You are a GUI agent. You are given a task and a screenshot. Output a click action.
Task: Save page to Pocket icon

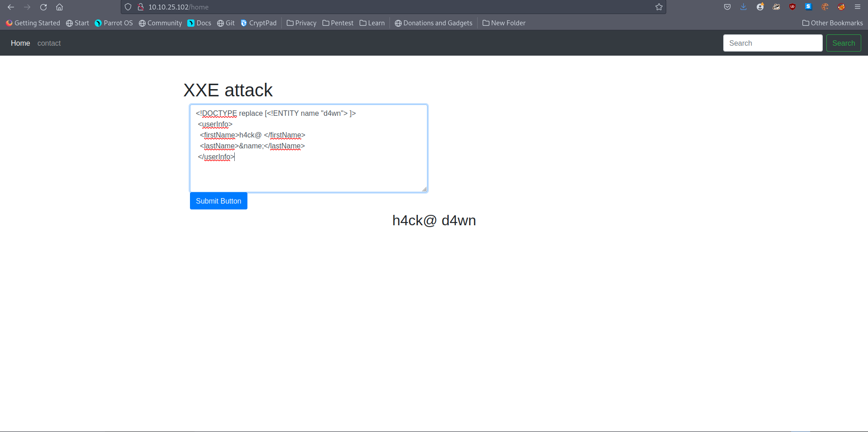tap(727, 7)
